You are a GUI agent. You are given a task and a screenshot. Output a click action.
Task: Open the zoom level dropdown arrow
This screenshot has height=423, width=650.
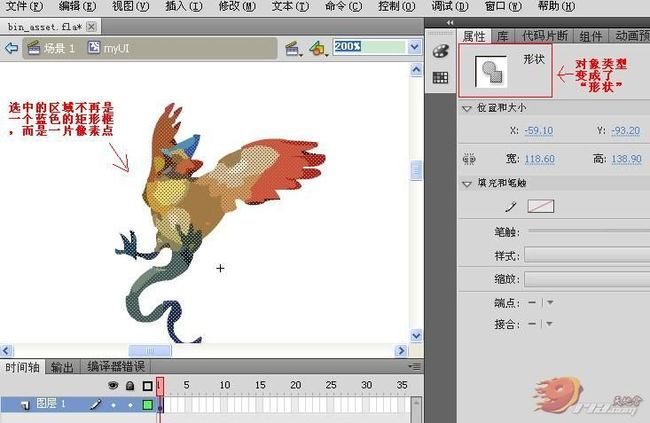tap(415, 46)
